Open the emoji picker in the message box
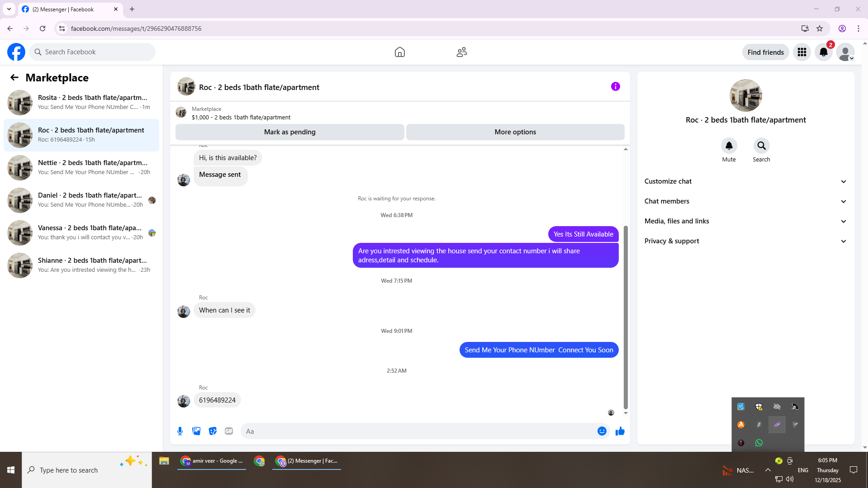 pos(602,431)
